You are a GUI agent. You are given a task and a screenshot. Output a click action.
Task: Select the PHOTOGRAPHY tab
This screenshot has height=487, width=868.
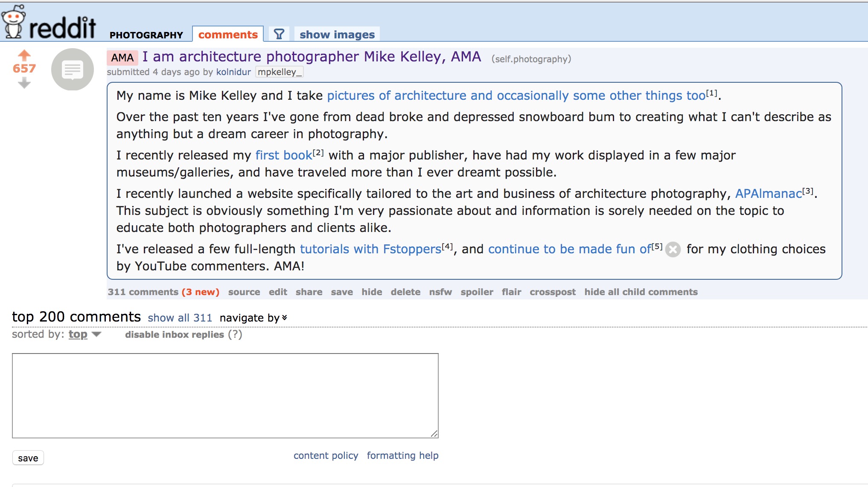146,35
